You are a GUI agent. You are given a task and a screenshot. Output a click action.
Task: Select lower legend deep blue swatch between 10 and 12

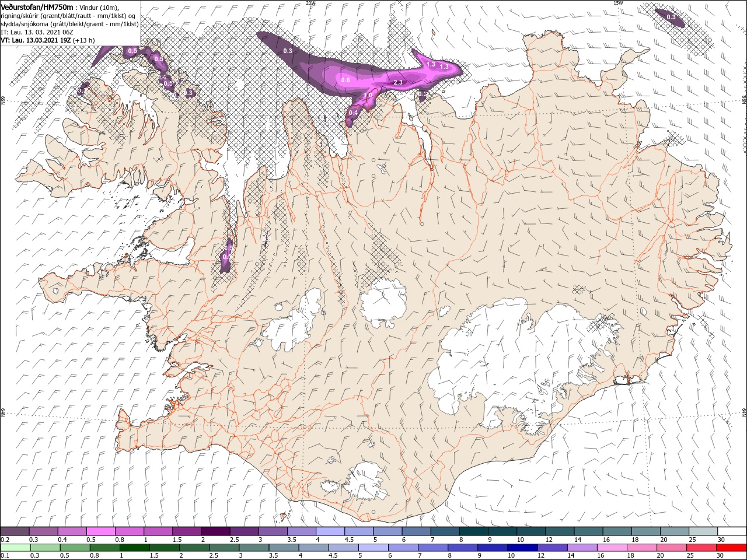click(521, 548)
